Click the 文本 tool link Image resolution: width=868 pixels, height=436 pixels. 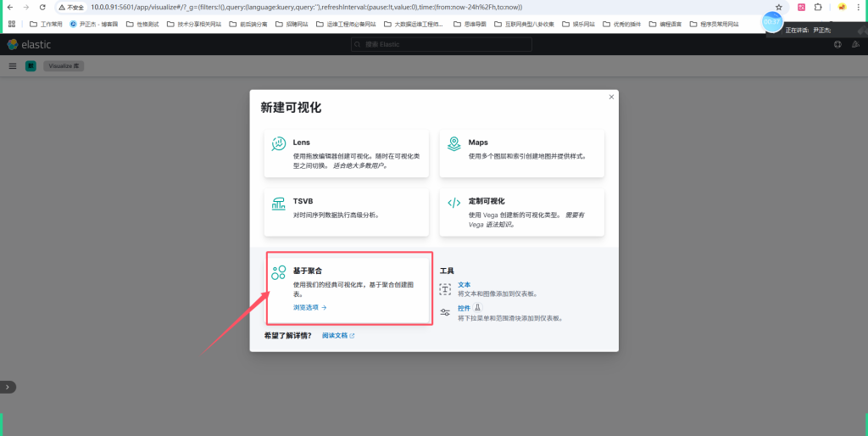(x=464, y=285)
